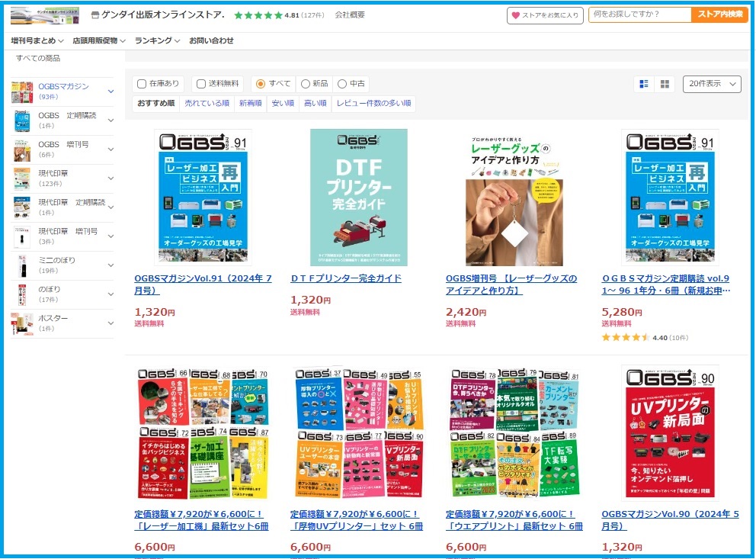This screenshot has width=756, height=559.
Task: Open the ランキング menu
Action: [157, 40]
